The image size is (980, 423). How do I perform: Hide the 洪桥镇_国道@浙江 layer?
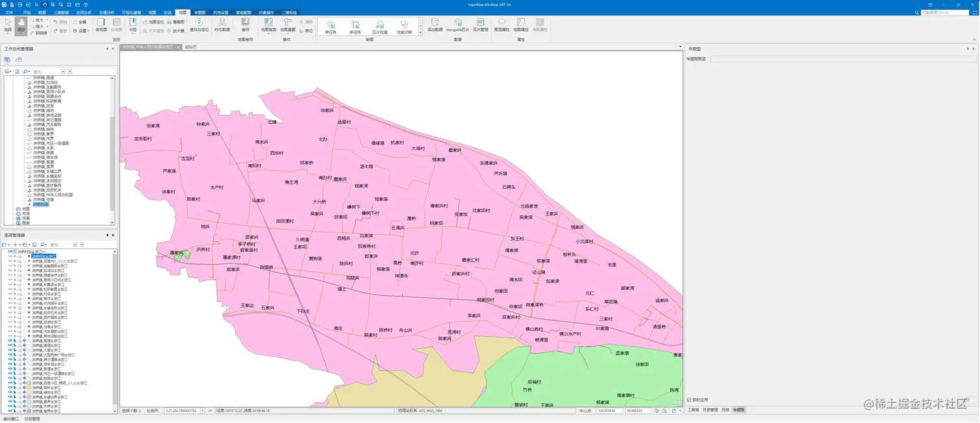[10, 345]
